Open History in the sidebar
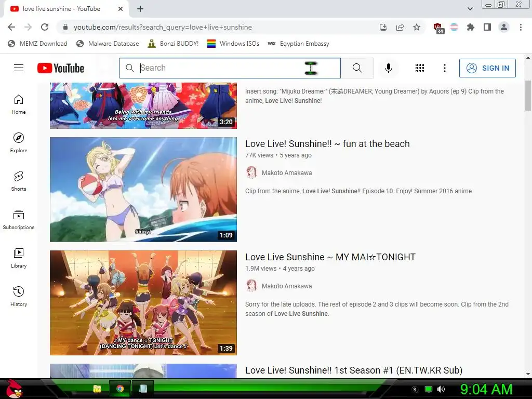The image size is (532, 399). pos(19,296)
